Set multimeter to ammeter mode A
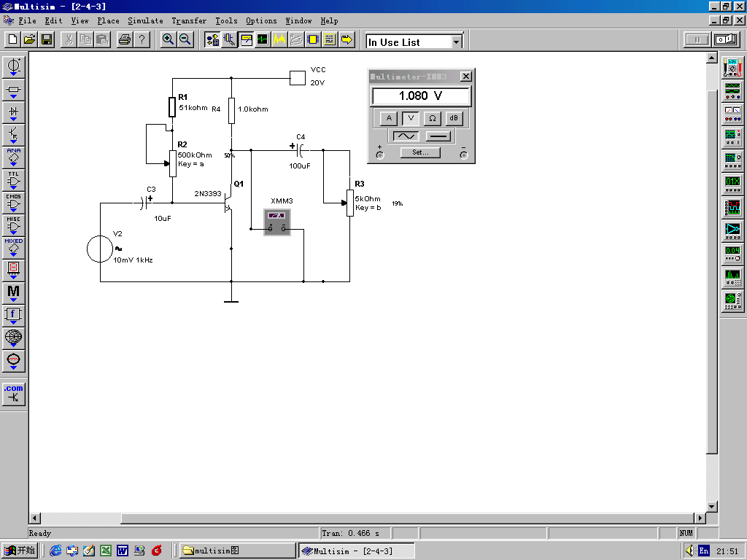This screenshot has width=747, height=560. click(389, 118)
